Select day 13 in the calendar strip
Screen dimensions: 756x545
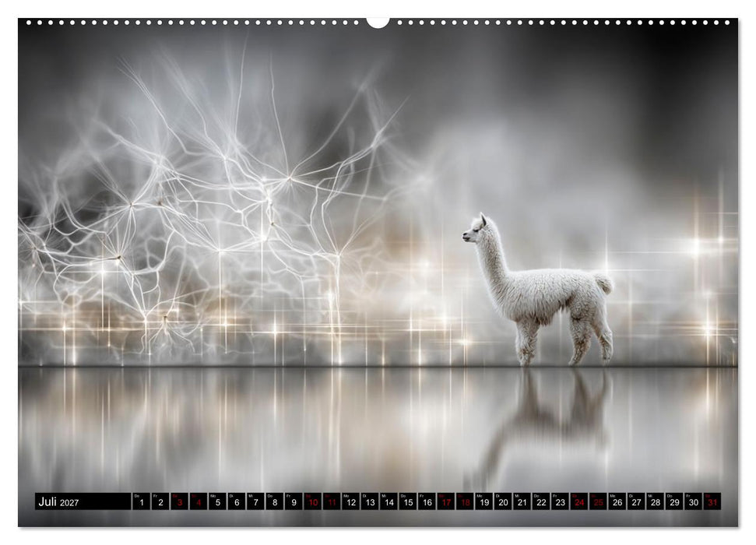370,501
